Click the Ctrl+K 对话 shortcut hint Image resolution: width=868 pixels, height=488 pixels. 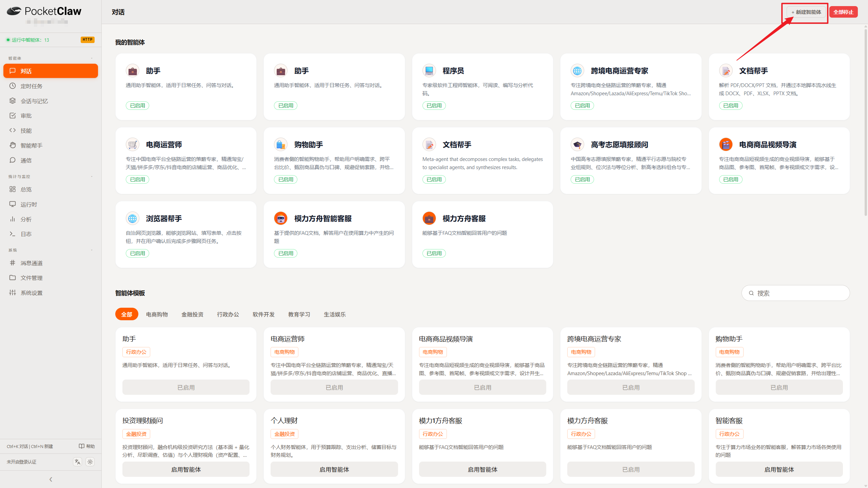17,446
